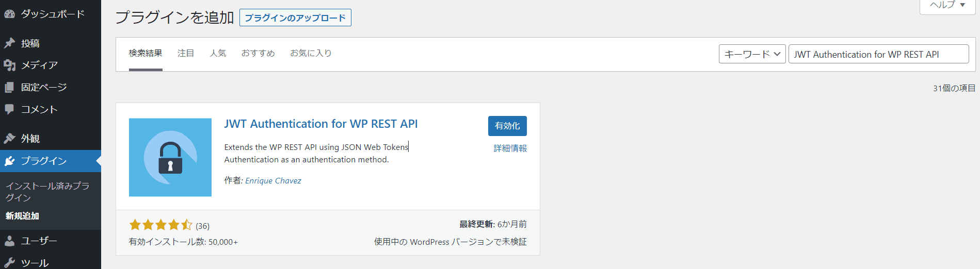Click the プラグインのアップロード button
Screen dimensions: 980x269
pyautogui.click(x=295, y=18)
